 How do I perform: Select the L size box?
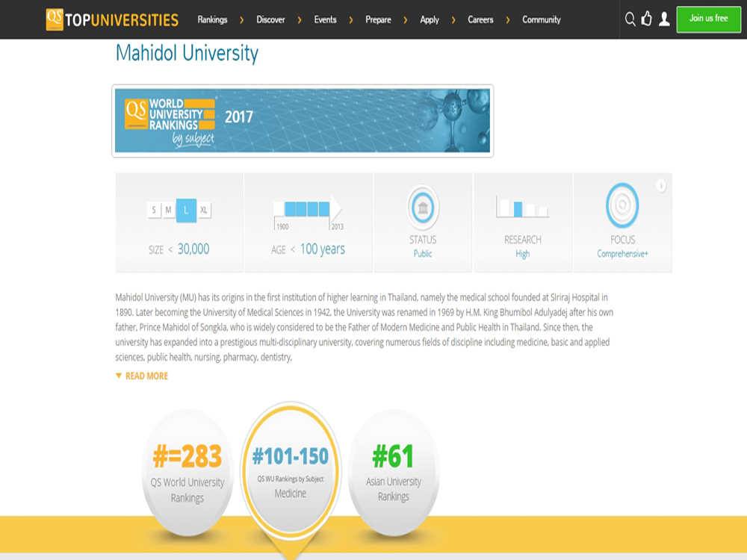[186, 211]
